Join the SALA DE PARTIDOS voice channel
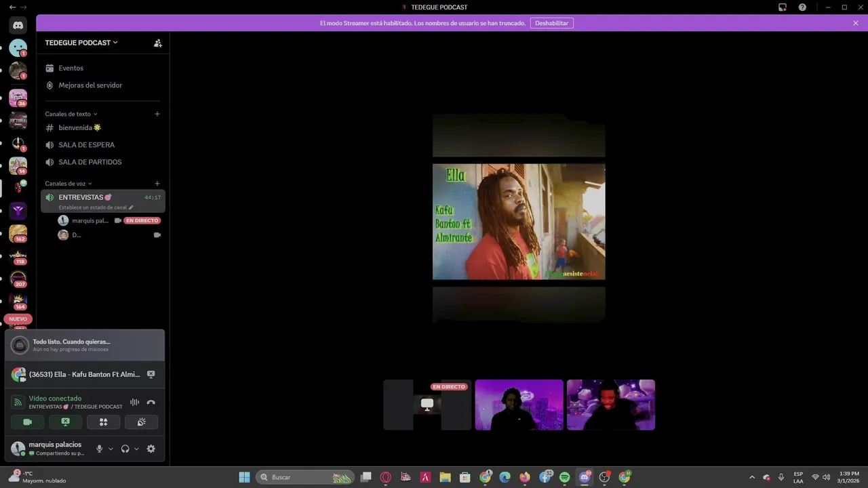The height and width of the screenshot is (488, 868). 90,162
